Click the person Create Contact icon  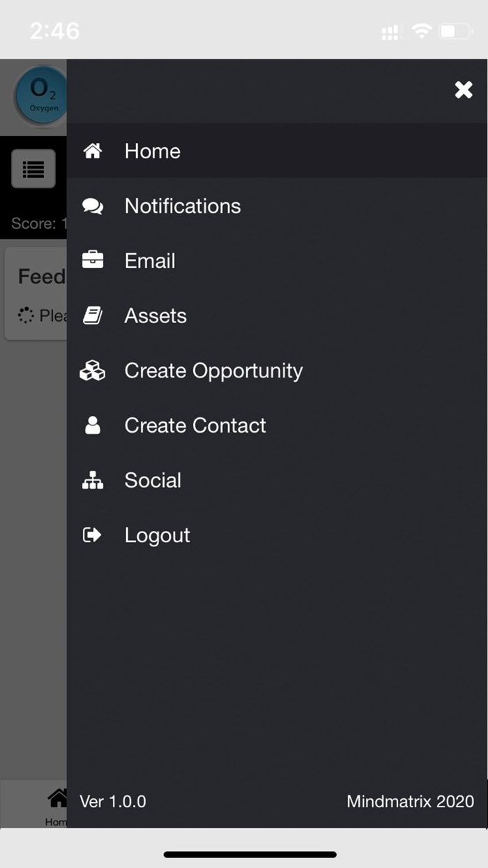point(93,426)
